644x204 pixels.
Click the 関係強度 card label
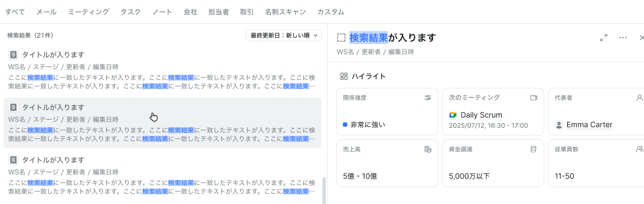tap(355, 98)
